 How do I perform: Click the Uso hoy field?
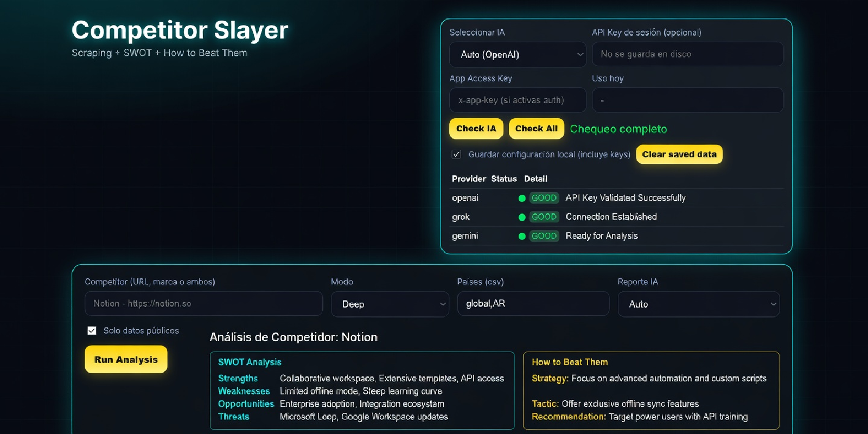(687, 100)
